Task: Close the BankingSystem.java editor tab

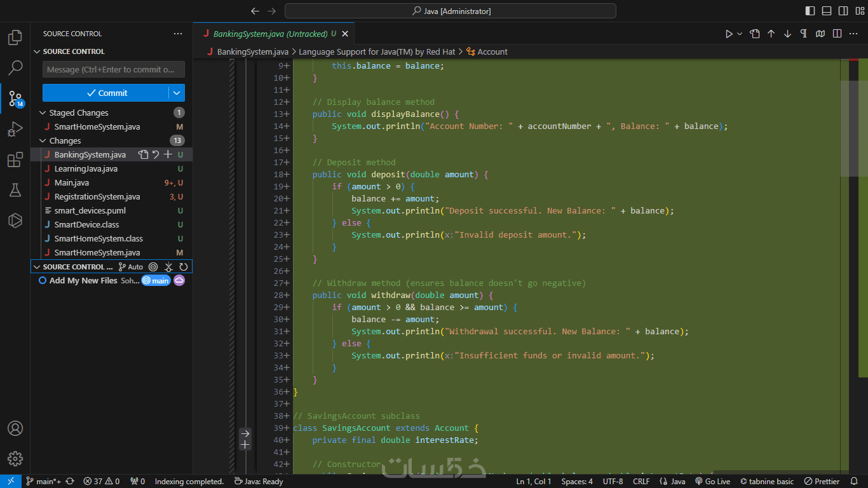Action: [x=345, y=34]
